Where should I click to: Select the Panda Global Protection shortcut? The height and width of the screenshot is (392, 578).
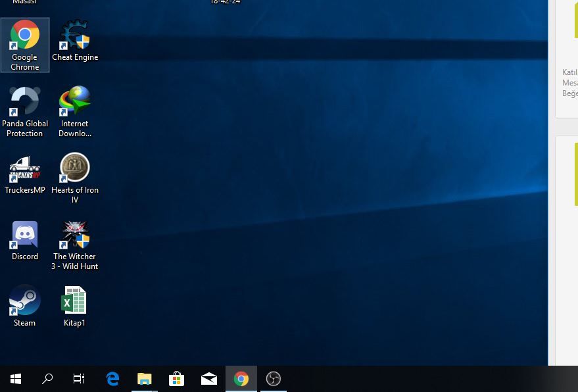(25, 112)
